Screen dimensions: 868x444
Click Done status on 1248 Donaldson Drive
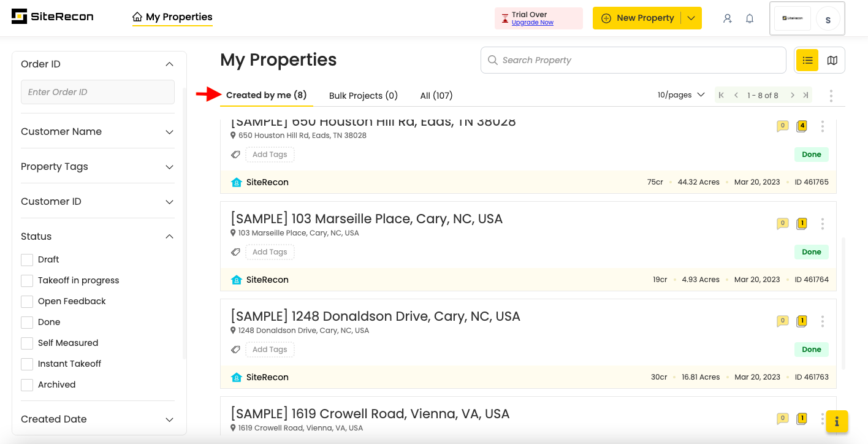pyautogui.click(x=812, y=350)
